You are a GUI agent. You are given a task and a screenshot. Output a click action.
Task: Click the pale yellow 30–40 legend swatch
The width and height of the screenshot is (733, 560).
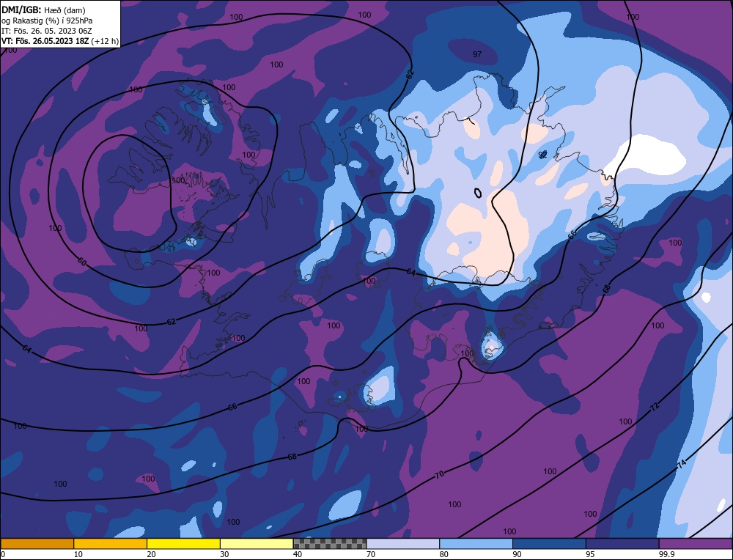[257, 543]
